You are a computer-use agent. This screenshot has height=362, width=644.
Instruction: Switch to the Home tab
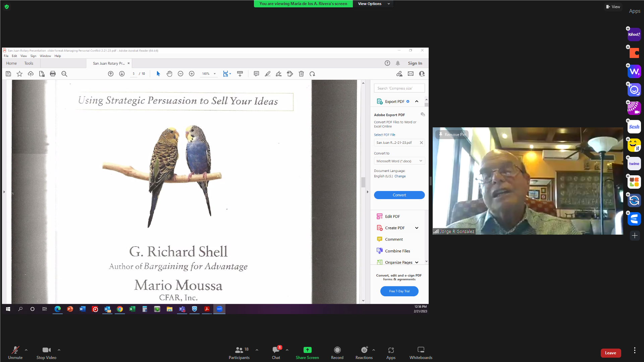[x=11, y=63]
